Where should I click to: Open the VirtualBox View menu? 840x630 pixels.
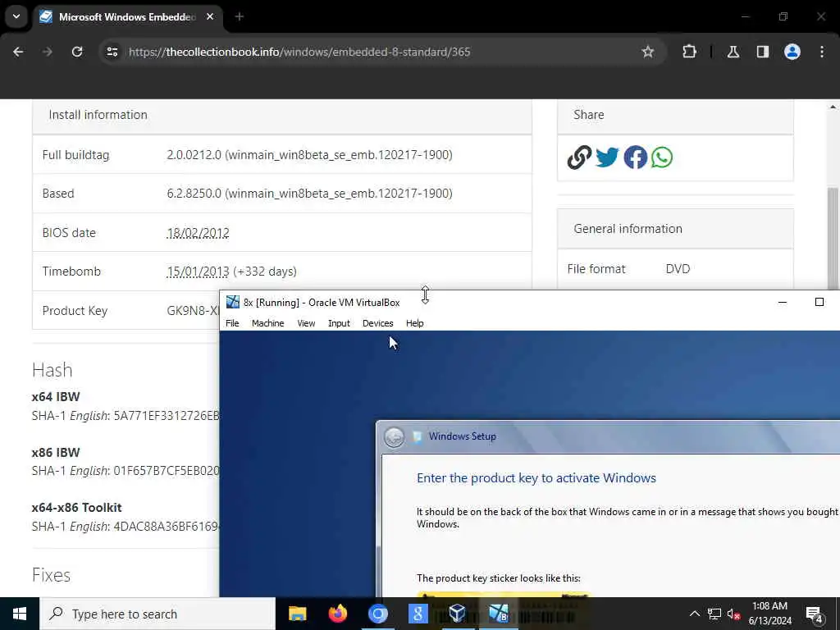[x=306, y=323]
